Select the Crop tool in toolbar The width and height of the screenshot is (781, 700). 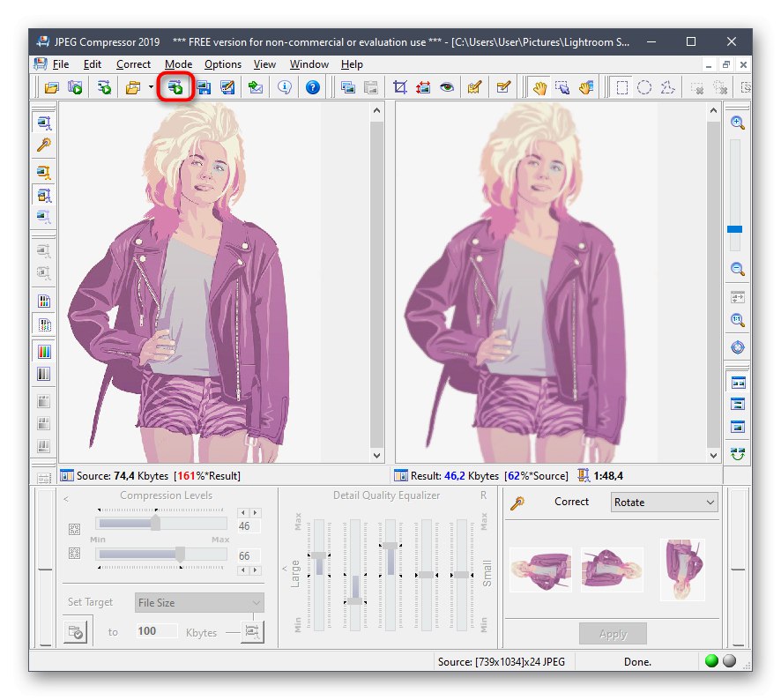400,87
